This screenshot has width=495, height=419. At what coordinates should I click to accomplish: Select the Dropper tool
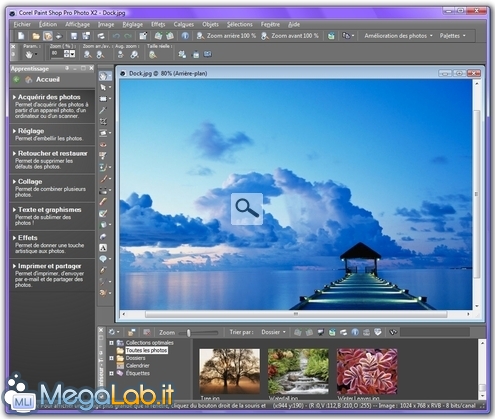click(x=103, y=110)
